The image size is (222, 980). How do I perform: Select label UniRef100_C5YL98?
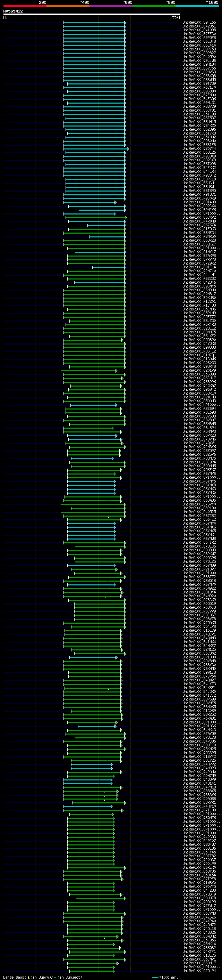pos(199,114)
